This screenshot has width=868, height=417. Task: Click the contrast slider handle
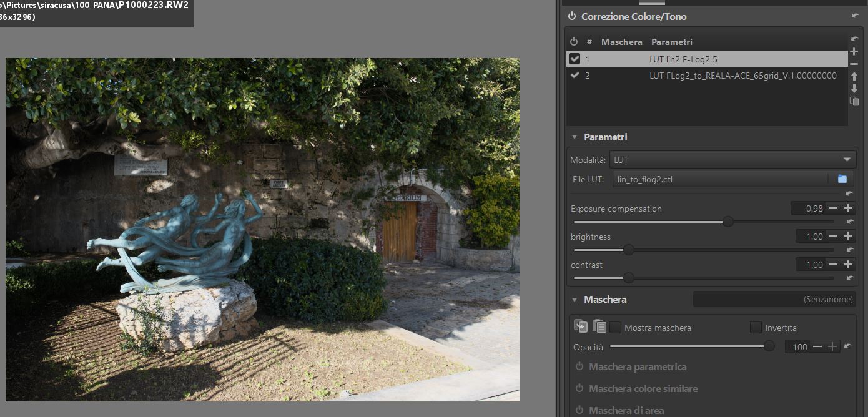629,277
